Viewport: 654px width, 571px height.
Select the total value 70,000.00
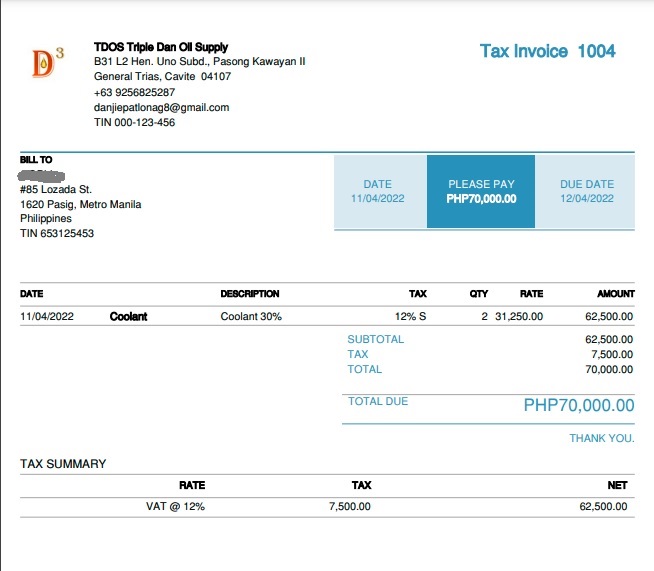click(609, 370)
